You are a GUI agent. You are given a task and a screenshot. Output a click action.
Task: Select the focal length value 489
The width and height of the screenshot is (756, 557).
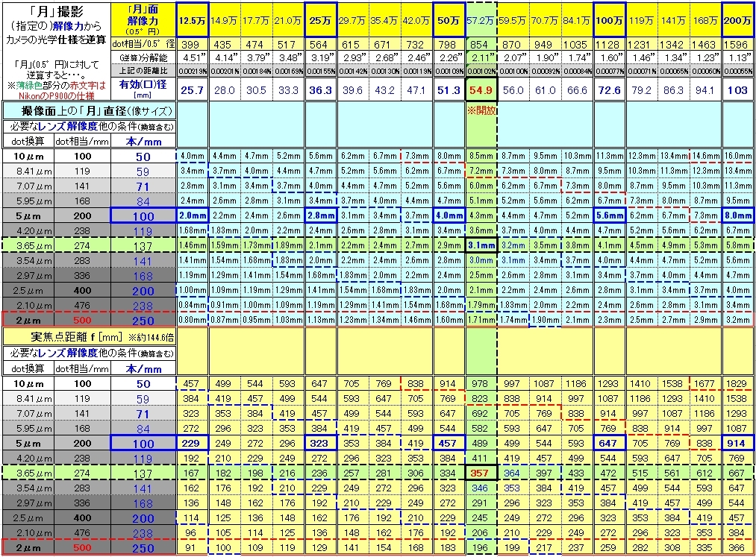[x=481, y=444]
